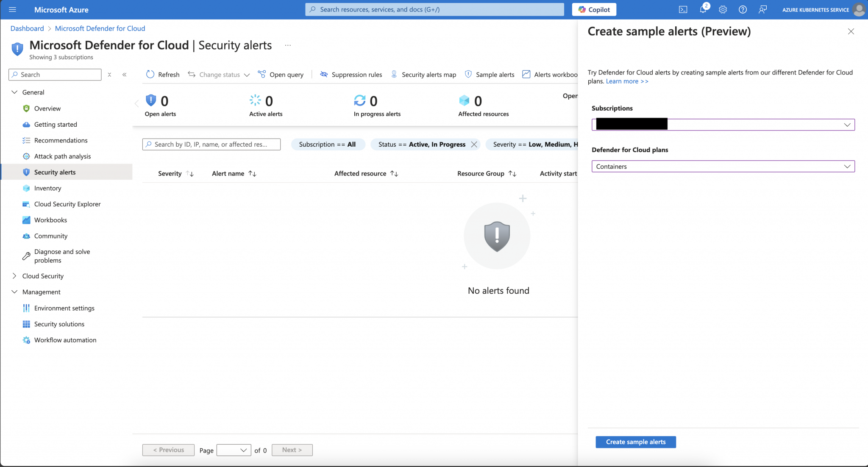Collapse the General section in the sidebar
This screenshot has width=868, height=467.
(x=14, y=92)
